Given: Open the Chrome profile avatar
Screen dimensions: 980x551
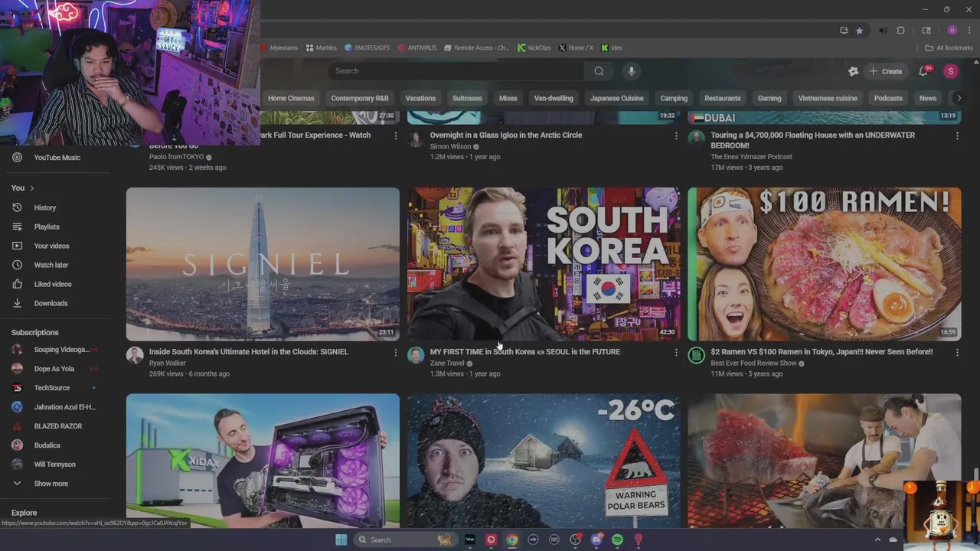Looking at the screenshot, I should pyautogui.click(x=952, y=31).
